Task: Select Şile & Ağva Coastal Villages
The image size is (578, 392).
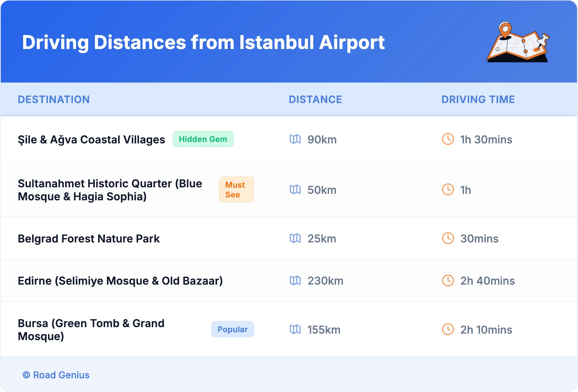Action: pos(92,140)
